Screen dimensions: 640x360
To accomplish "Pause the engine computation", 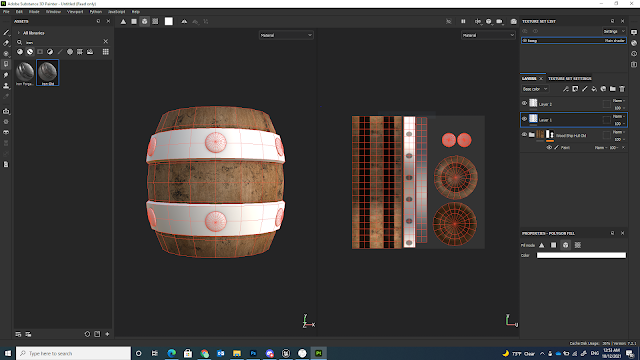I will click(x=463, y=22).
